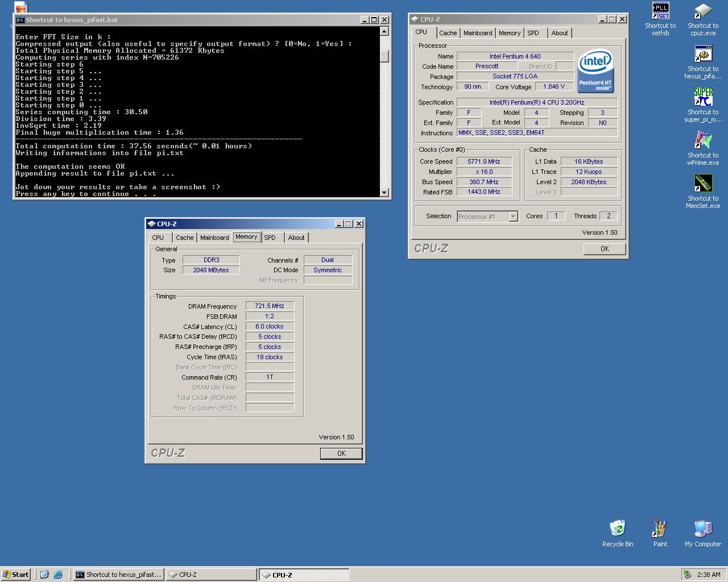This screenshot has width=728, height=582.
Task: Click the Show Desktop quick launch icon
Action: (x=44, y=575)
